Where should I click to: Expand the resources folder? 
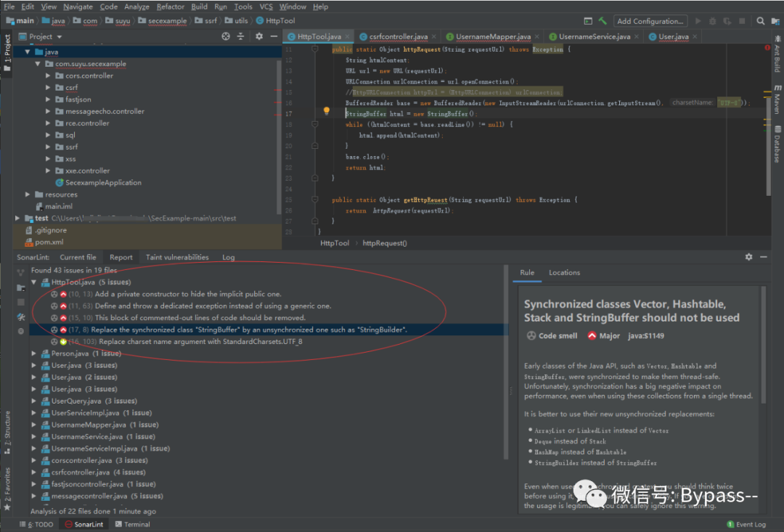[x=28, y=195]
